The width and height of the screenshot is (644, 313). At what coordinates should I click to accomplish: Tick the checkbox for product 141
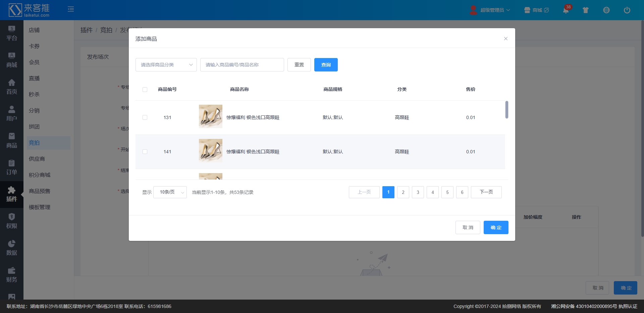[145, 152]
